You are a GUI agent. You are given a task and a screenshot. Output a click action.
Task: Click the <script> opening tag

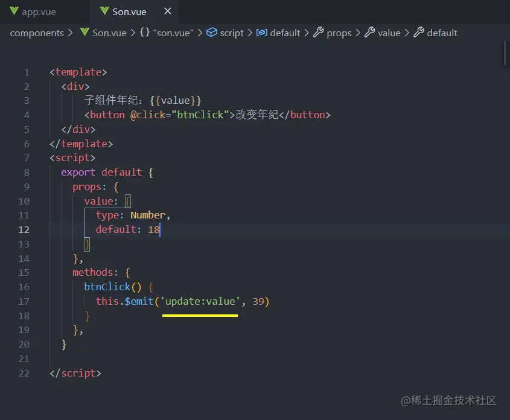(x=72, y=158)
